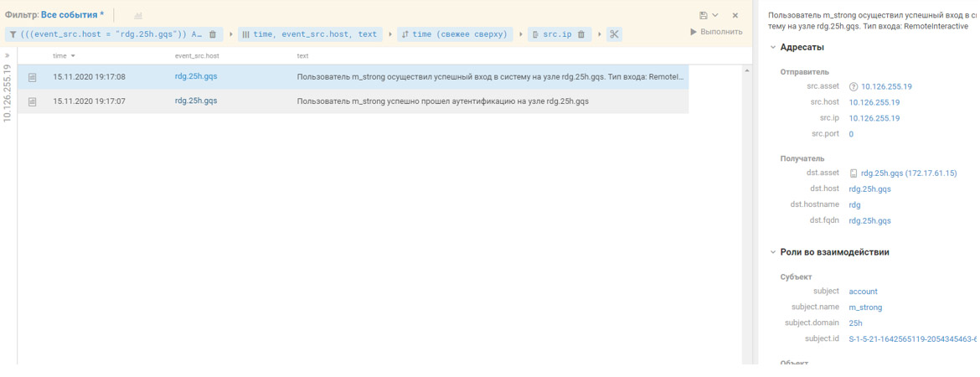The height and width of the screenshot is (377, 980).
Task: Open the columns chip time, event_src.host, text
Action: point(309,34)
